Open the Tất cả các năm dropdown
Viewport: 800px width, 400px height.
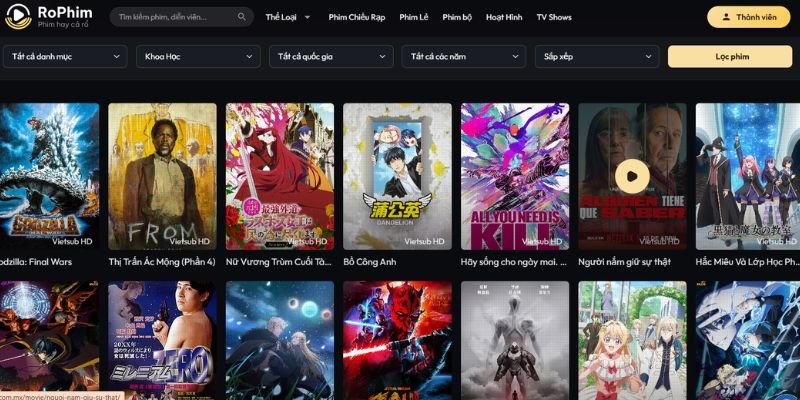click(464, 57)
